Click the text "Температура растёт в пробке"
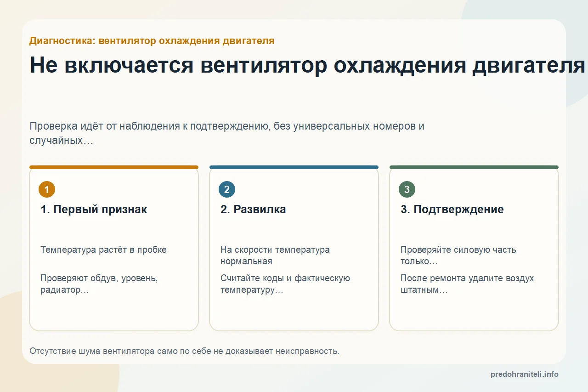Screen dimensions: 588x392 pos(103,250)
